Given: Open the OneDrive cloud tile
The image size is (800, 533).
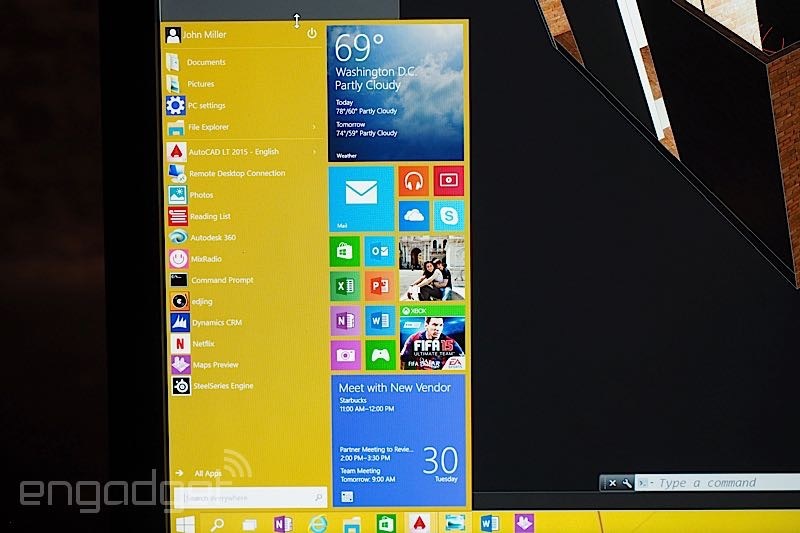Looking at the screenshot, I should [x=414, y=216].
